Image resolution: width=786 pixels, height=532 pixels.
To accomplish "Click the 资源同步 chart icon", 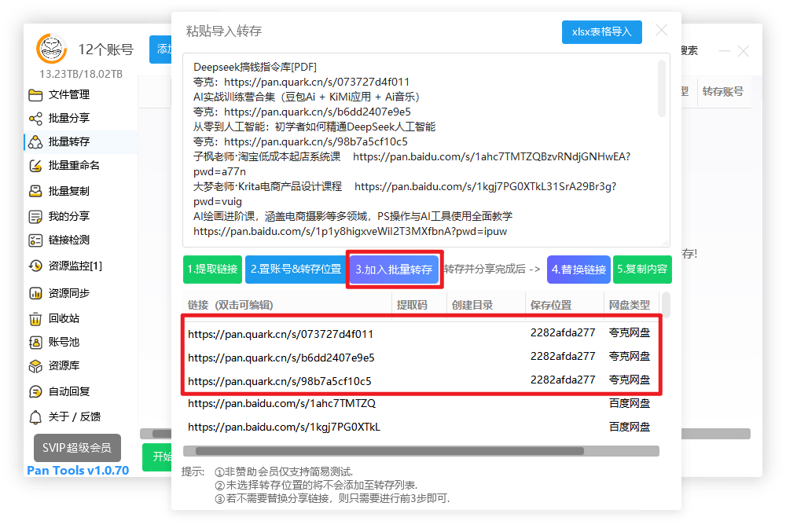I will pyautogui.click(x=35, y=293).
